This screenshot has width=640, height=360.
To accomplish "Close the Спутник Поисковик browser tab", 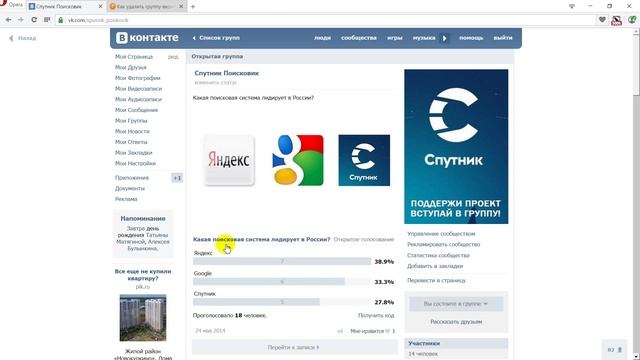I will (100, 7).
